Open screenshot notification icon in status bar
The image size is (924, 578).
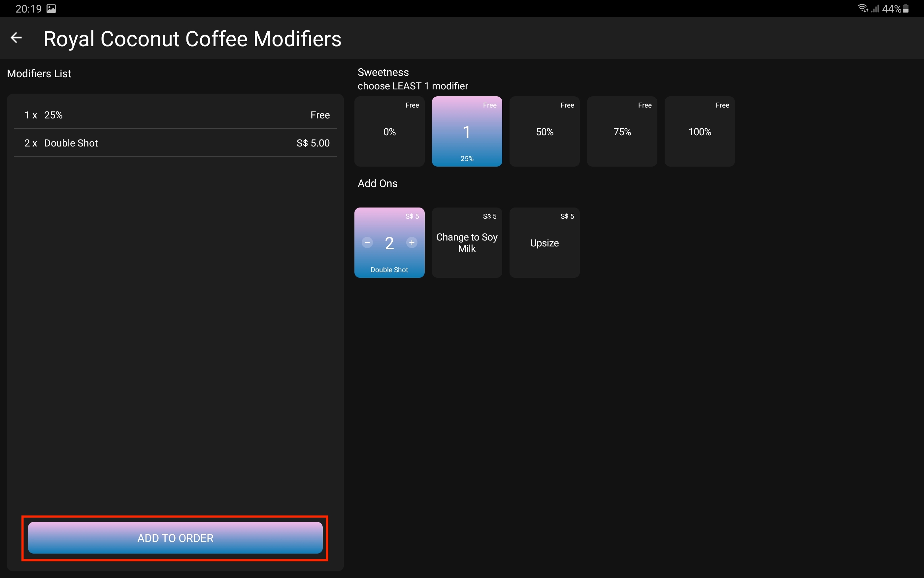pyautogui.click(x=51, y=8)
